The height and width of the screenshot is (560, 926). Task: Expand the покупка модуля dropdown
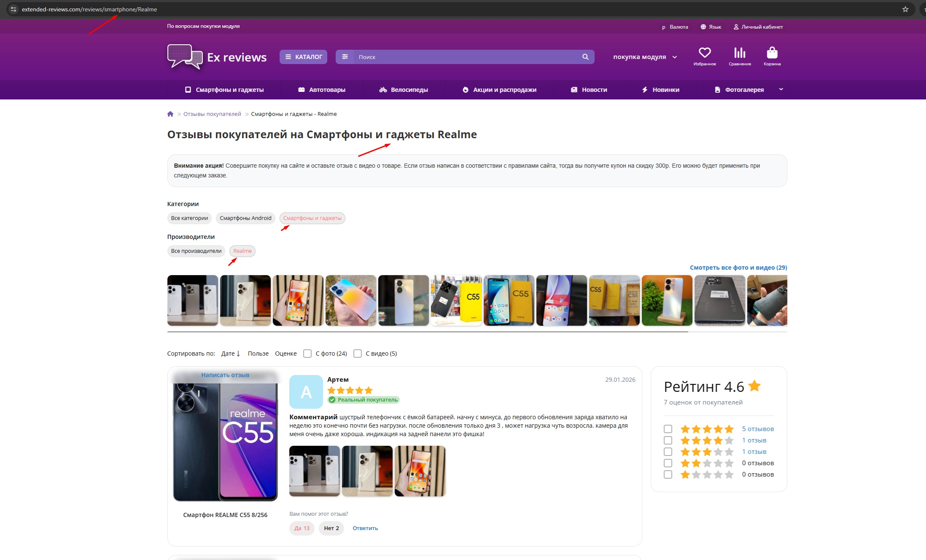coord(645,57)
